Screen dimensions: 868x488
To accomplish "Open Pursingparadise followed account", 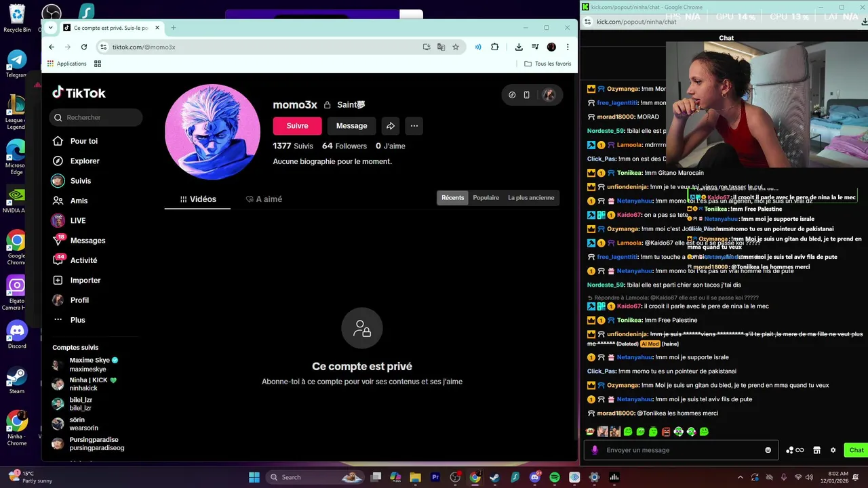I will (87, 444).
